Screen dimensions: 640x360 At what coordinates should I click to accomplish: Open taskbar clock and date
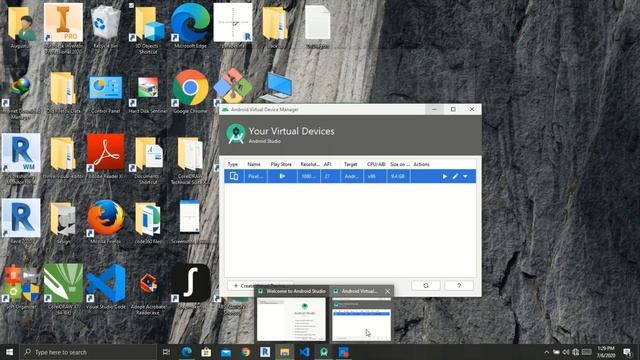point(606,352)
